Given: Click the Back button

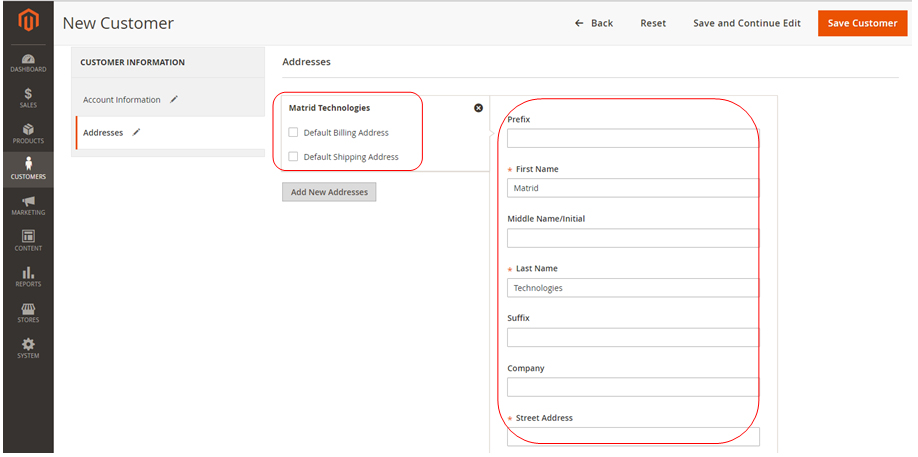Looking at the screenshot, I should click(594, 23).
